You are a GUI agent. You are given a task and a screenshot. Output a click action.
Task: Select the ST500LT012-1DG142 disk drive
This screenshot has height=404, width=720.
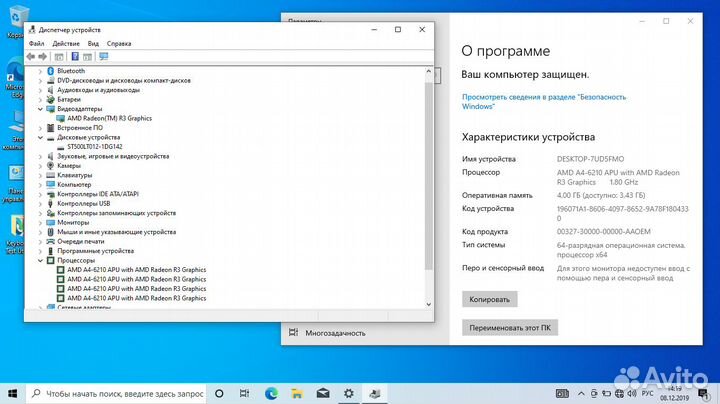[x=95, y=147]
